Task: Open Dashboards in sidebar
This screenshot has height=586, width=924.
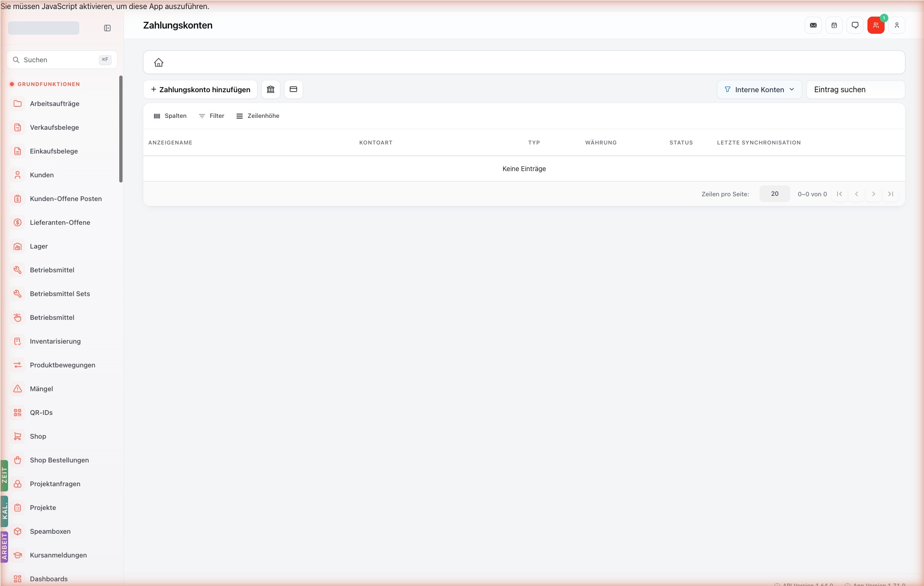Action: coord(63,579)
